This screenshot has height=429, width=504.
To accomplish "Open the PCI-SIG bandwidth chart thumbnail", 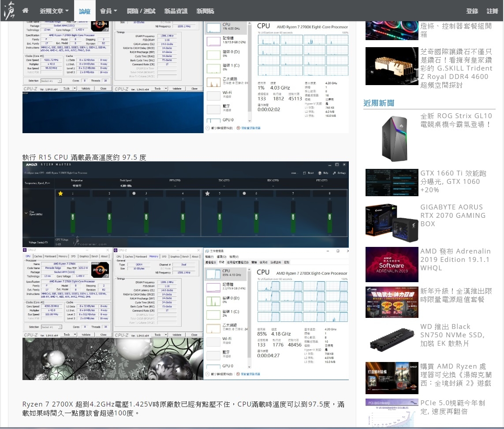I will 392,413.
